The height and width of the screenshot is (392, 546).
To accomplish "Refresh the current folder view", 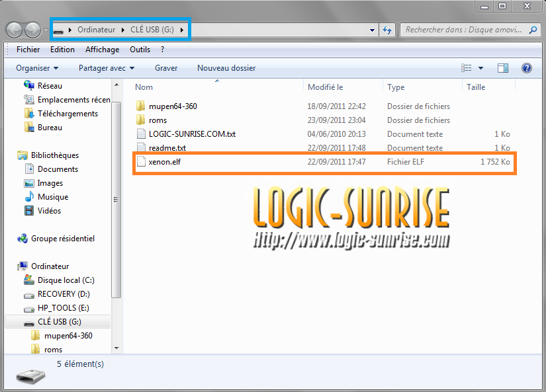I will point(387,30).
